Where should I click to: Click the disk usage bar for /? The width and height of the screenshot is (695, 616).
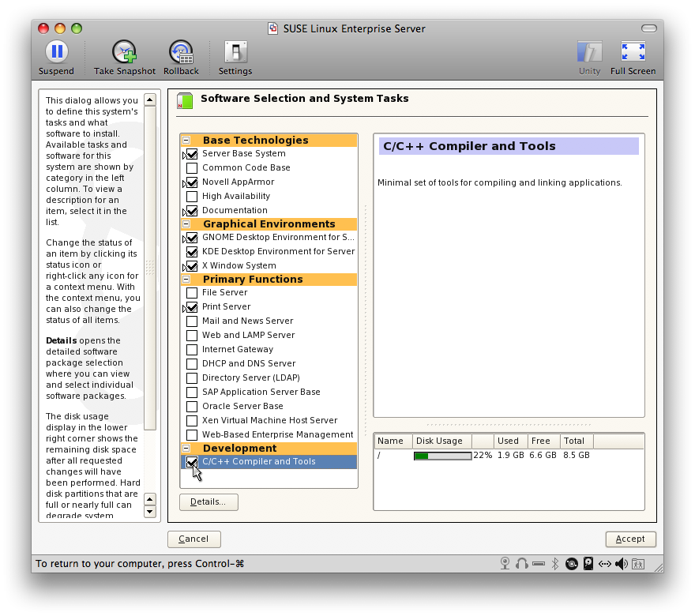[442, 456]
